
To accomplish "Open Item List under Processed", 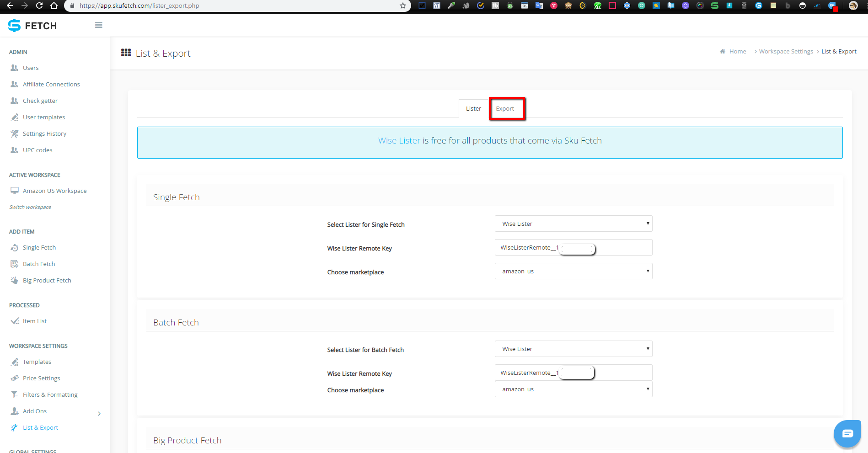I will (35, 321).
